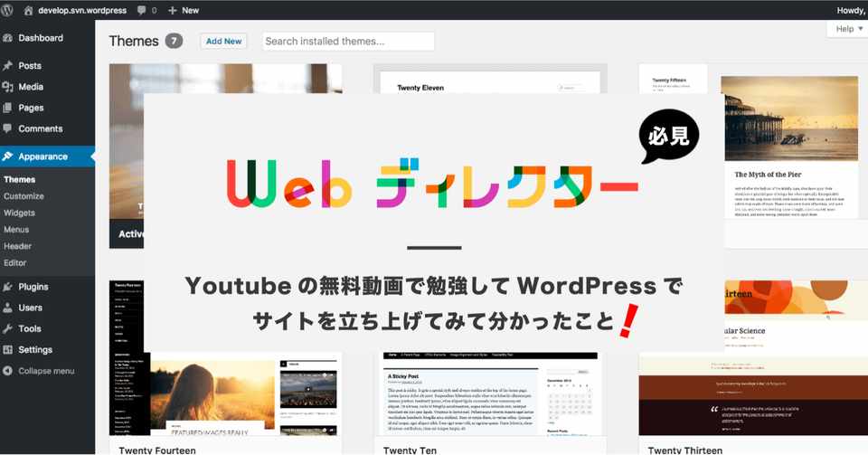Select the Twenty Eleven theme thumbnail
Image resolution: width=868 pixels, height=455 pixels.
click(x=490, y=80)
